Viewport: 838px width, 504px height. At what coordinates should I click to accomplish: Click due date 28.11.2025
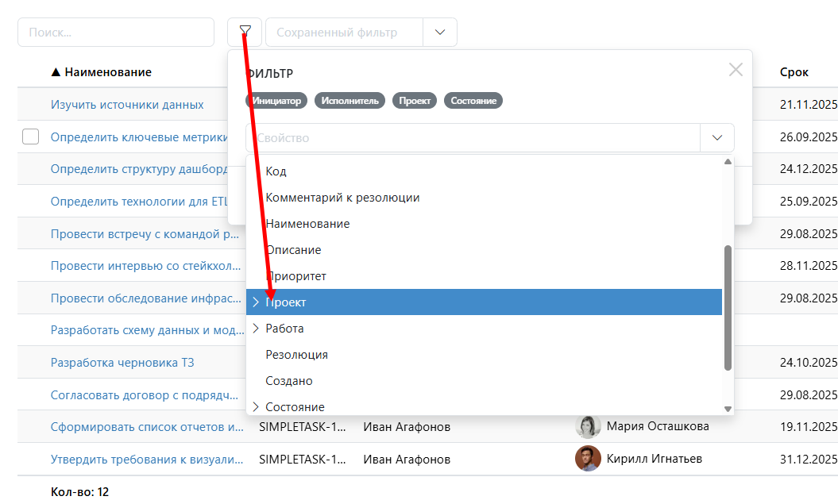809,266
